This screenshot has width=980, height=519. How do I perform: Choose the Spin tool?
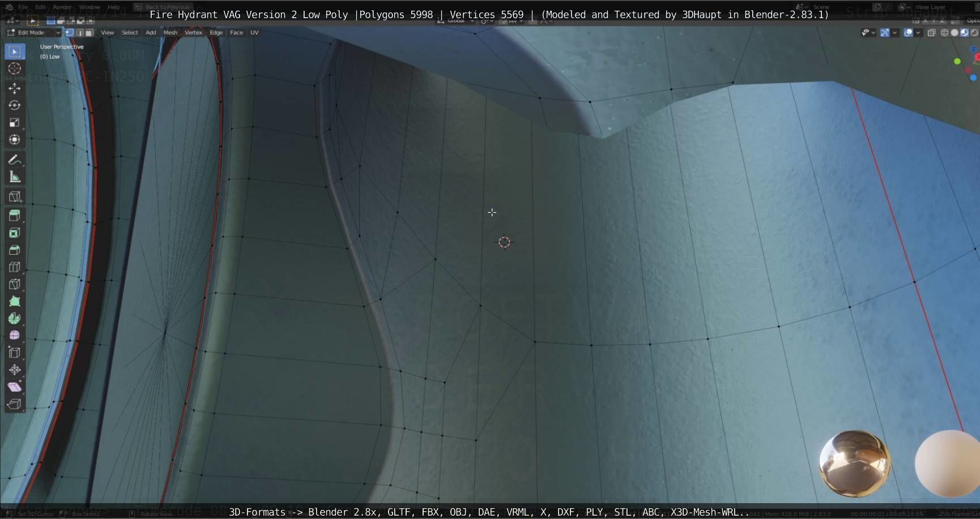[x=15, y=318]
